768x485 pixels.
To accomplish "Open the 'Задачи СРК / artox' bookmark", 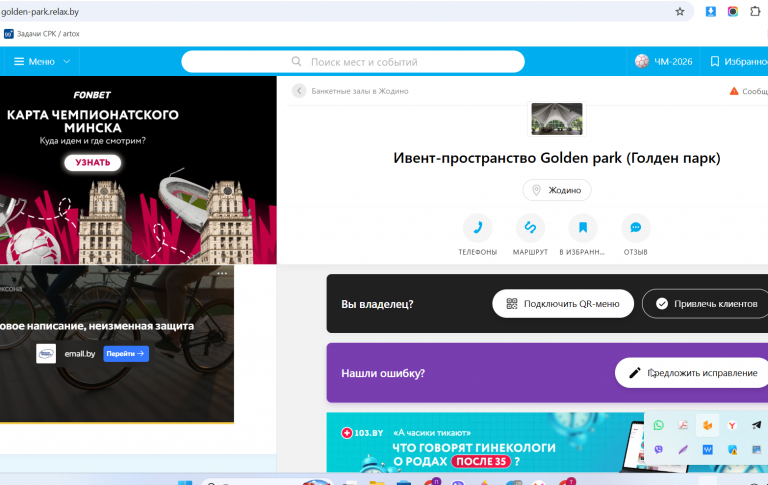I will coord(42,34).
